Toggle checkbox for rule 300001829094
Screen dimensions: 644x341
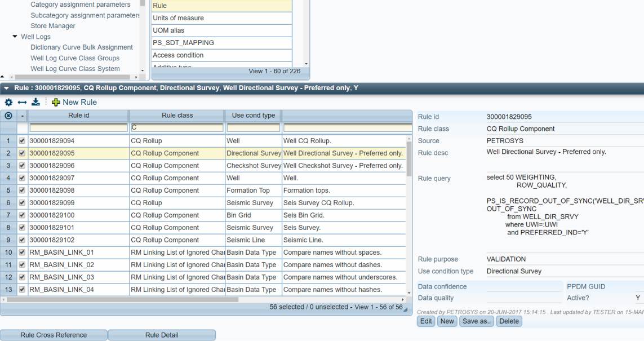(22, 141)
